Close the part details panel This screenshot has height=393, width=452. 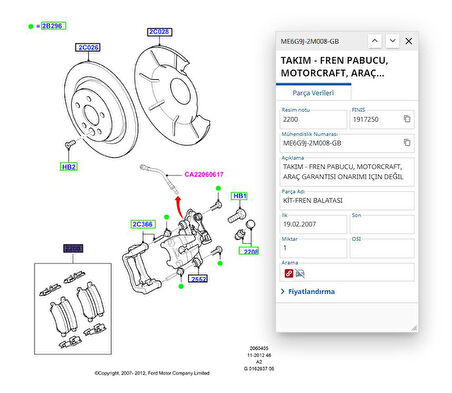[x=409, y=41]
